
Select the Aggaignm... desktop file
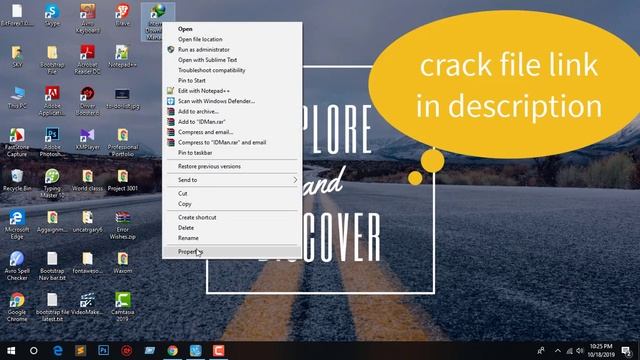(x=52, y=222)
